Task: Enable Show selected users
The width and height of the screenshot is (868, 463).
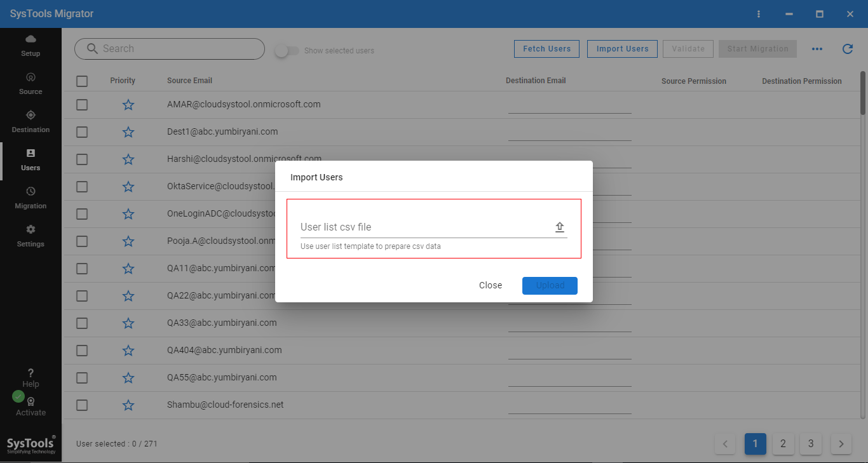Action: 287,50
